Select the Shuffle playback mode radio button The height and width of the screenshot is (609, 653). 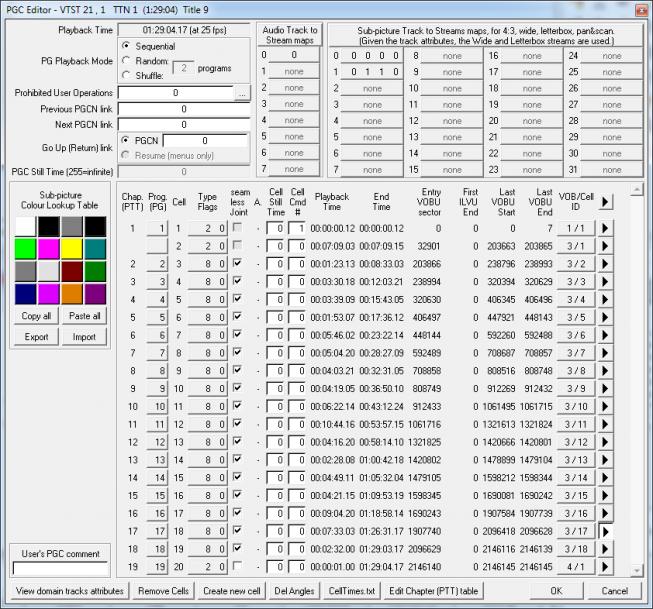tap(126, 74)
